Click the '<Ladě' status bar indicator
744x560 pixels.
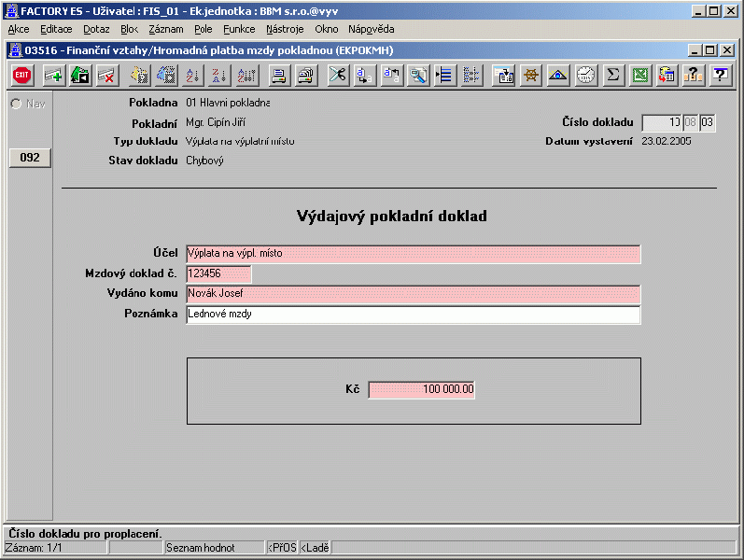[x=316, y=548]
